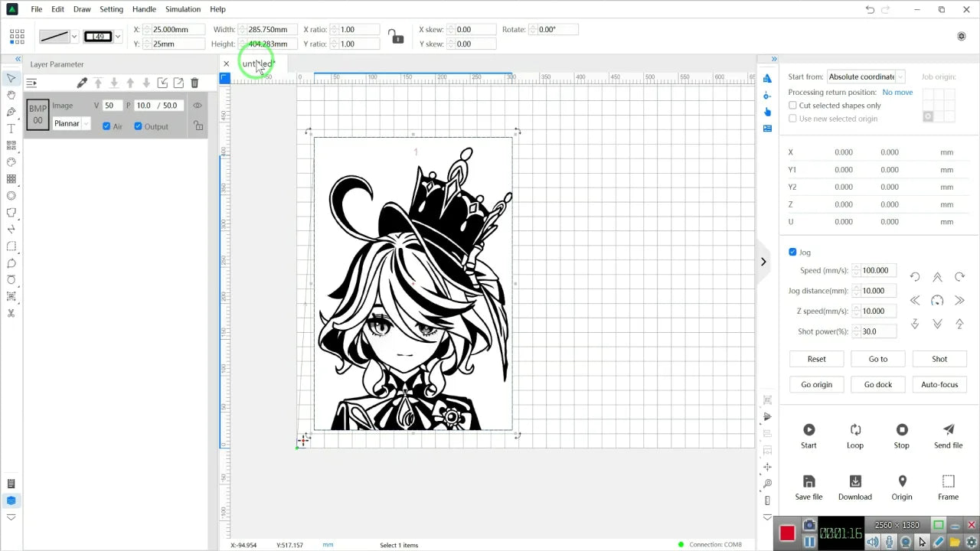Choose the pen drawing tool
Image resolution: width=980 pixels, height=551 pixels.
coord(11,112)
